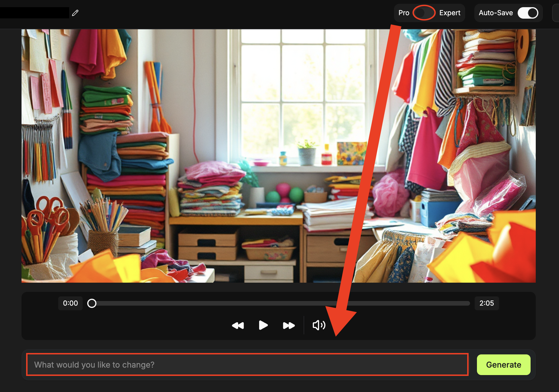The image size is (559, 392).
Task: Click the Generate button
Action: [x=504, y=365]
